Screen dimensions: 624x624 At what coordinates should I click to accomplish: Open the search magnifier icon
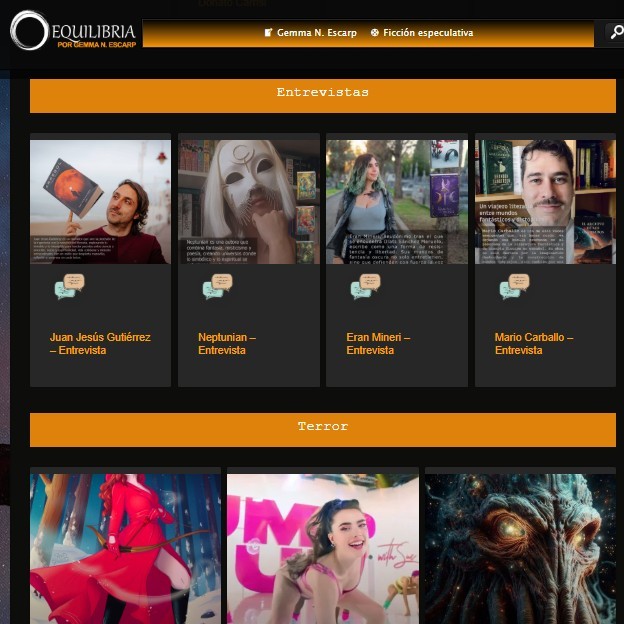(x=615, y=33)
